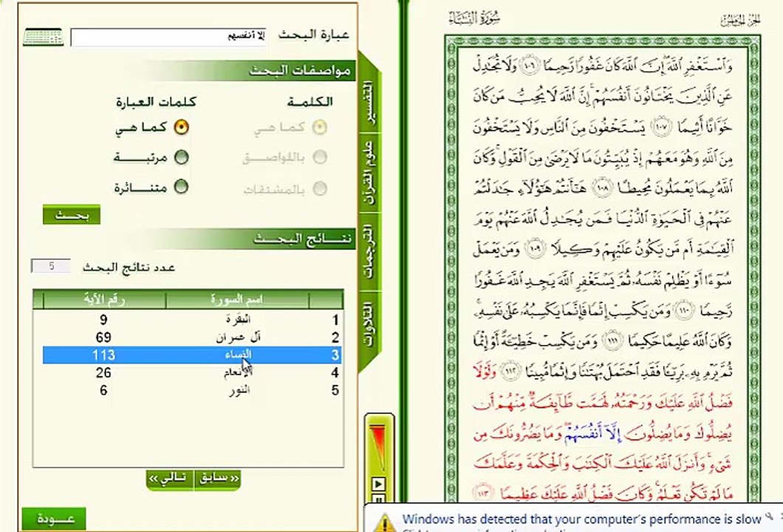Image resolution: width=783 pixels, height=532 pixels.
Task: Click verse number 106 marker
Action: pos(530,66)
